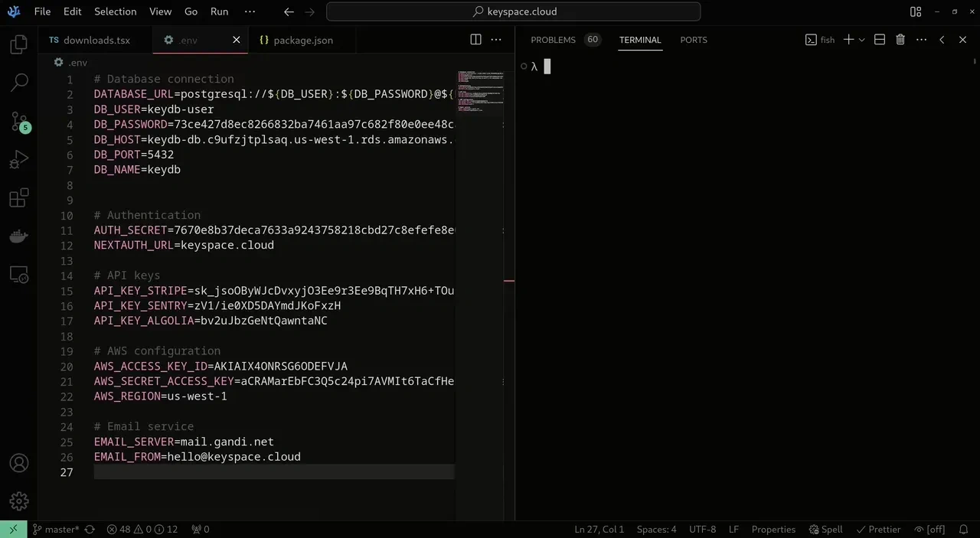Click the Customize Layout icon in title bar
The width and height of the screenshot is (980, 538).
click(x=916, y=11)
